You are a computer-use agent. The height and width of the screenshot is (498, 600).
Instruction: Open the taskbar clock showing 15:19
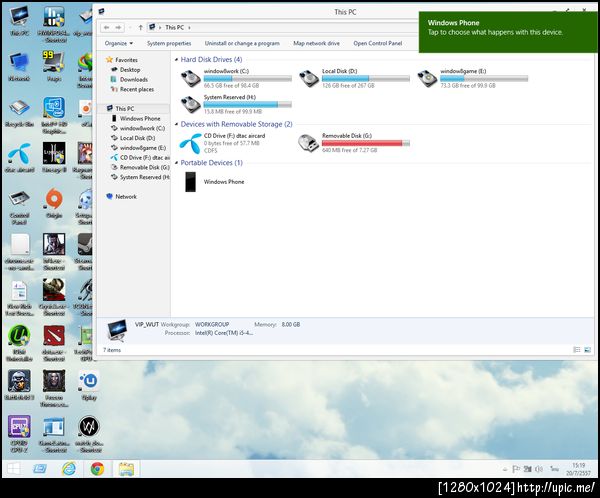pyautogui.click(x=578, y=469)
